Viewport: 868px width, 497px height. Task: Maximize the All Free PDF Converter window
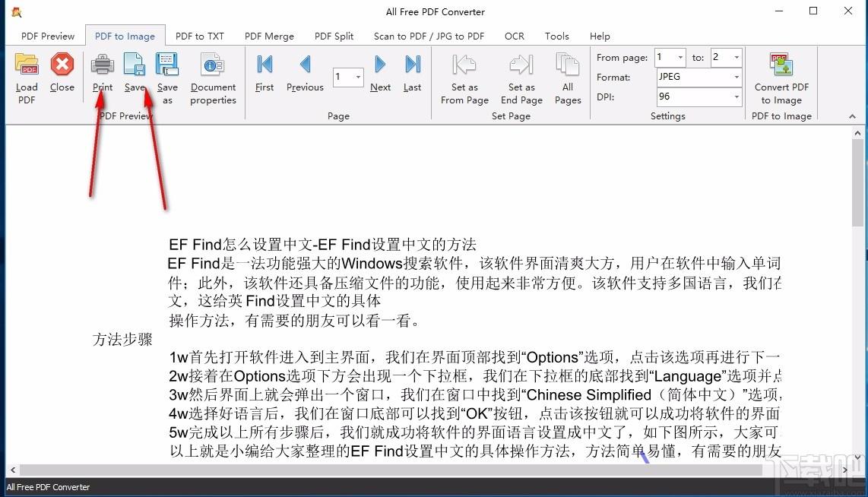813,11
